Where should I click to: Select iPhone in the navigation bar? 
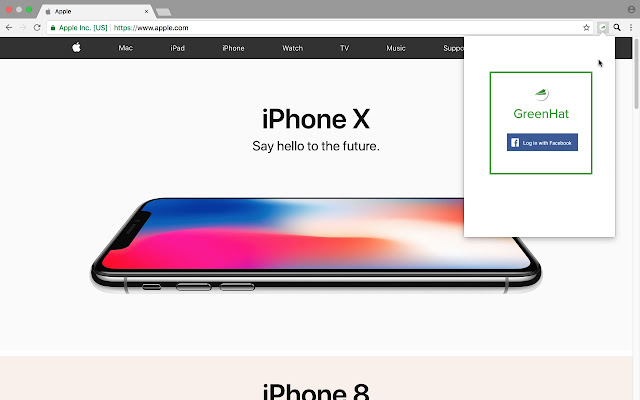[233, 48]
